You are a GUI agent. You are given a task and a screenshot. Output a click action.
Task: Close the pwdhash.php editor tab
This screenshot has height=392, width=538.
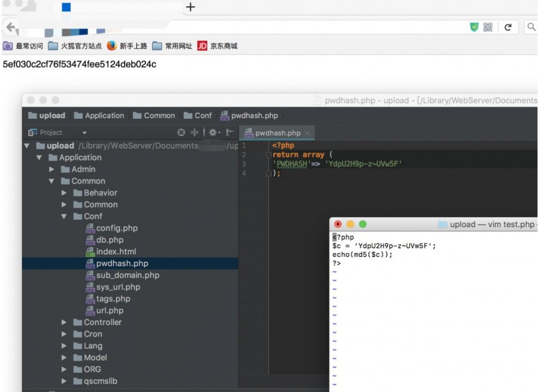click(x=307, y=133)
